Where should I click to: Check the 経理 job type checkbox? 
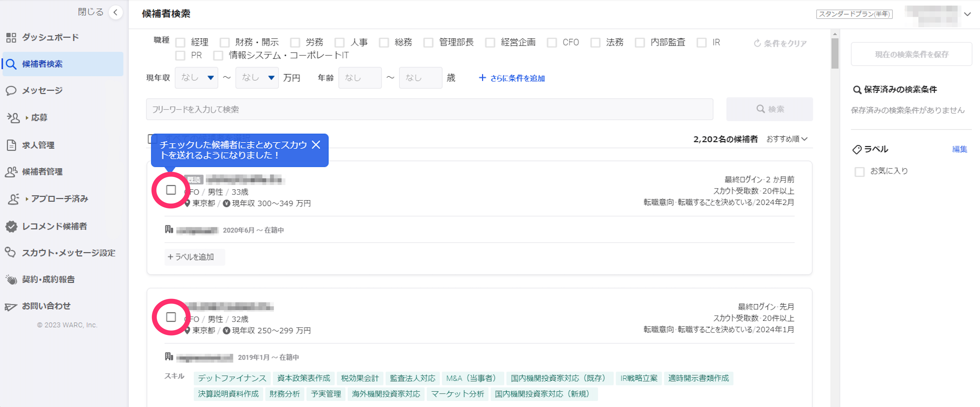click(x=180, y=43)
